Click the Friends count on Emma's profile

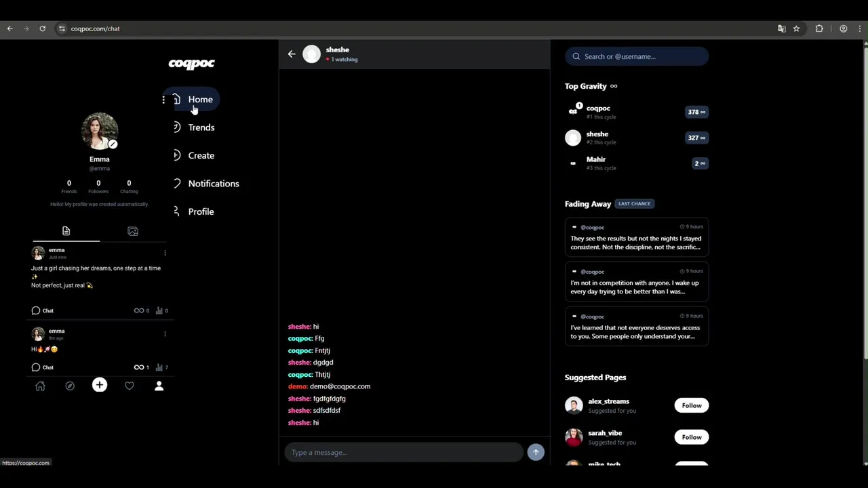68,186
